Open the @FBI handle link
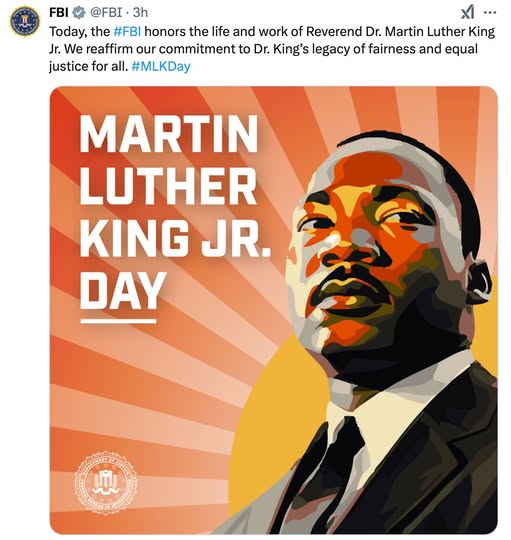The width and height of the screenshot is (511, 540). tap(106, 13)
